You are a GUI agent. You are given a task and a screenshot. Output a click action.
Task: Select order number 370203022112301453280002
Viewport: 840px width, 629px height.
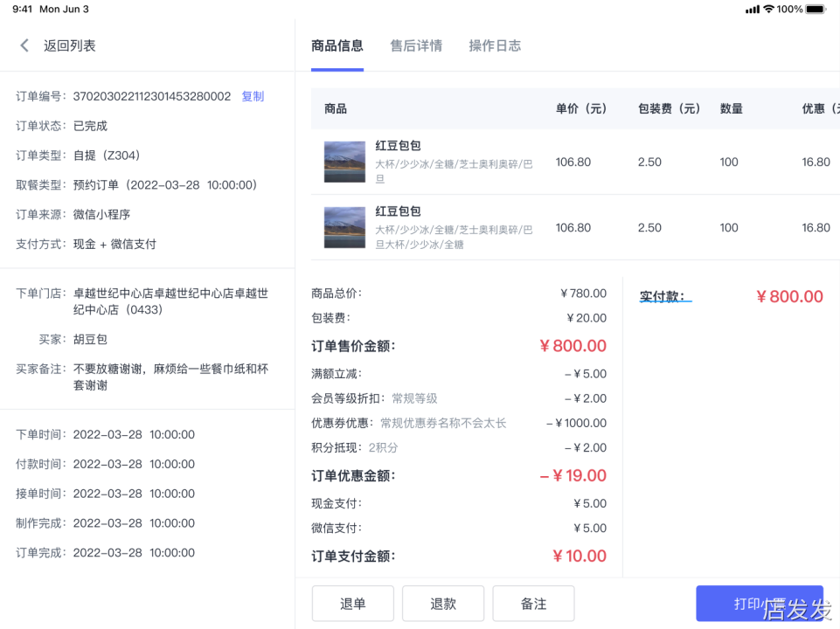click(152, 96)
